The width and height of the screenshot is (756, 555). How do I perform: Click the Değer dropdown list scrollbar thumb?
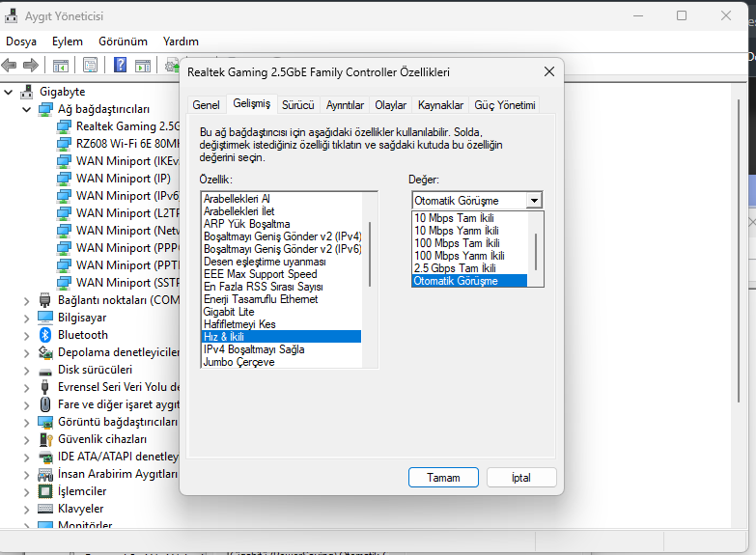(x=536, y=252)
